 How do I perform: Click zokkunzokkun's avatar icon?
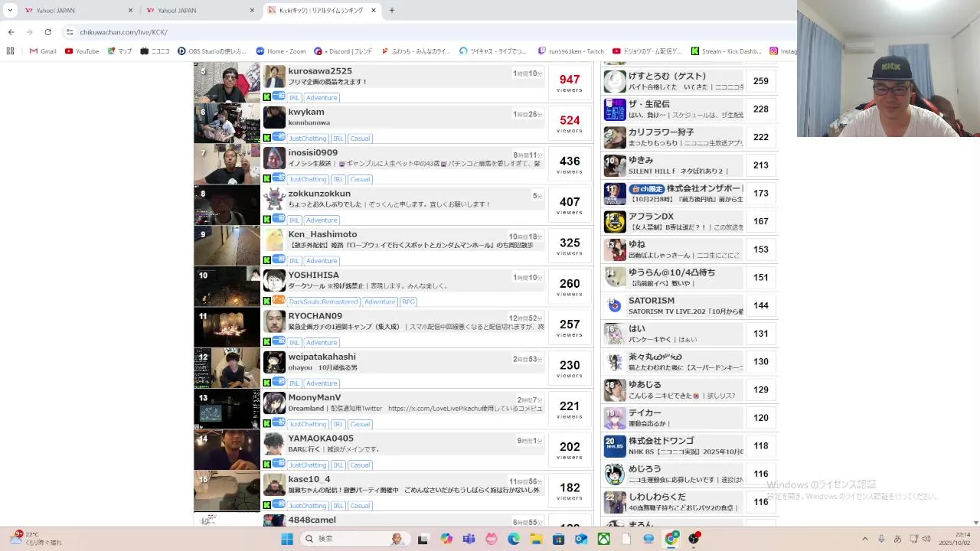[x=274, y=199]
